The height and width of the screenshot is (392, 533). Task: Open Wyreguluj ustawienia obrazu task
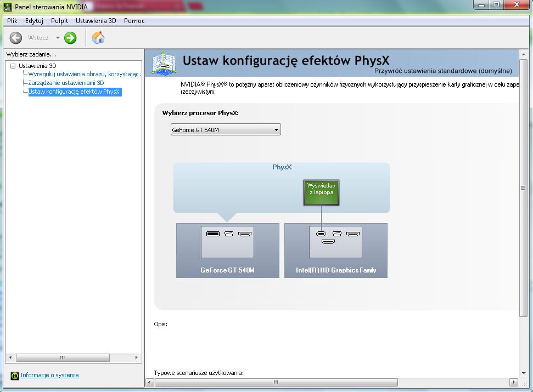[x=85, y=74]
